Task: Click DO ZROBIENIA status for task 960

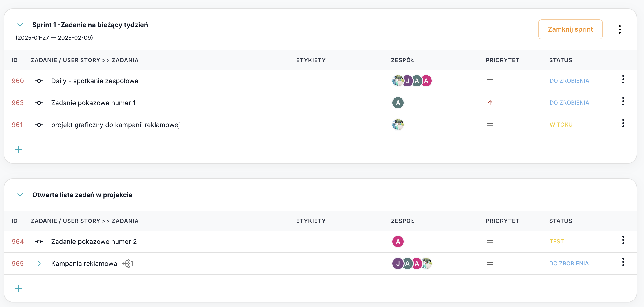Action: coord(569,81)
